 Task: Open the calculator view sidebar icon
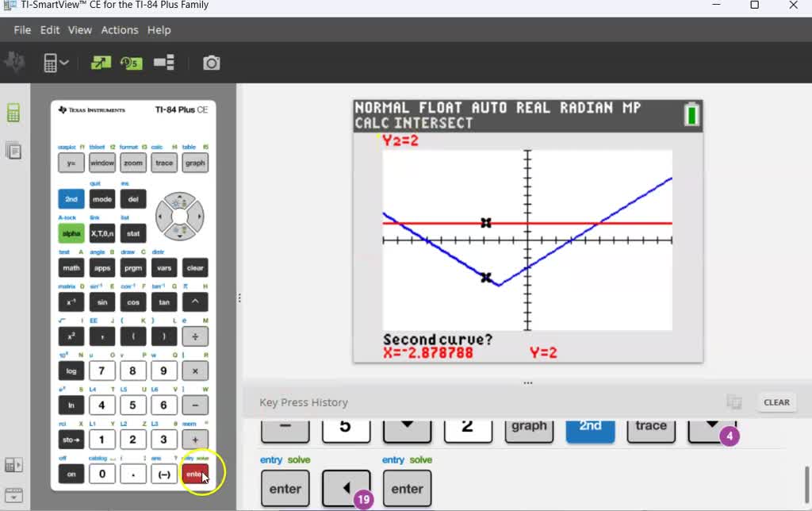[13, 113]
